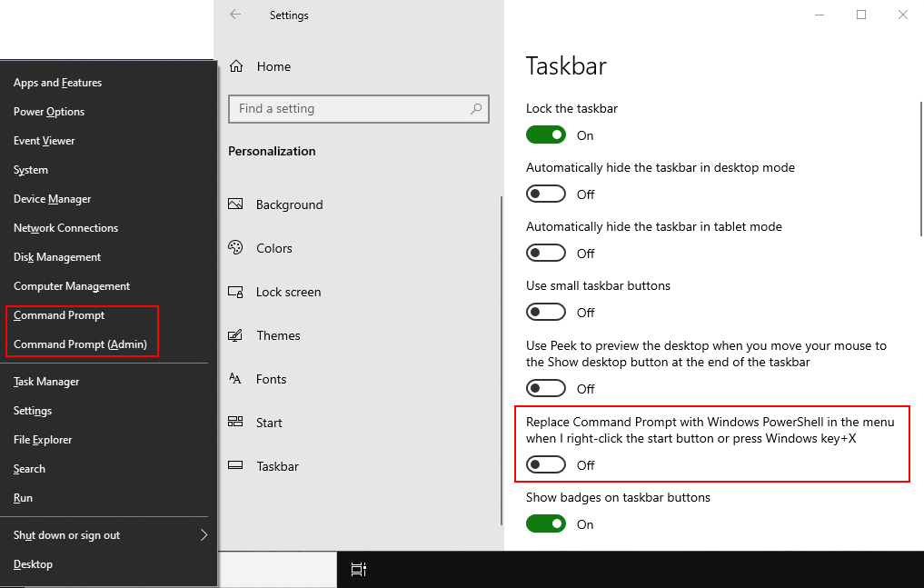Viewport: 924px width, 588px height.
Task: Enable automatically hide taskbar in desktop mode
Action: click(545, 193)
